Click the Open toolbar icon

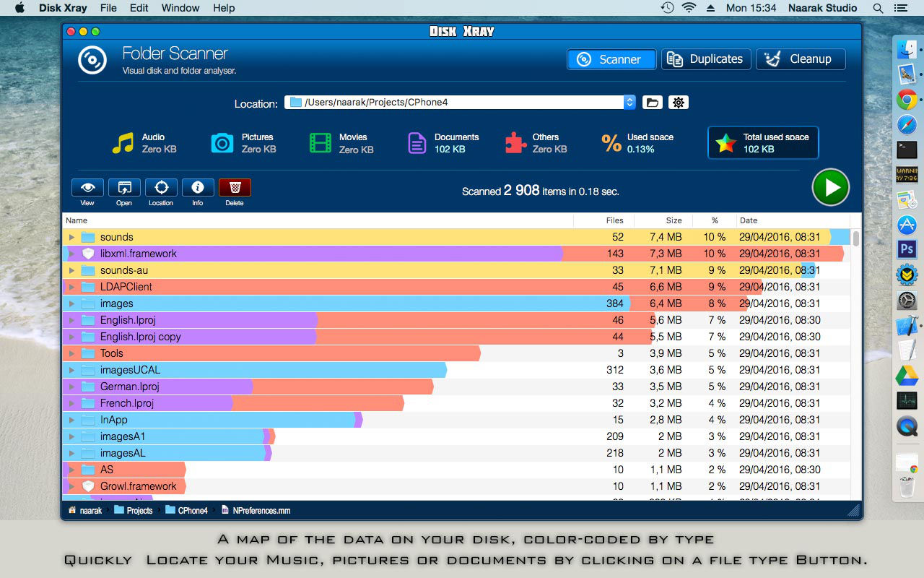[x=124, y=188]
